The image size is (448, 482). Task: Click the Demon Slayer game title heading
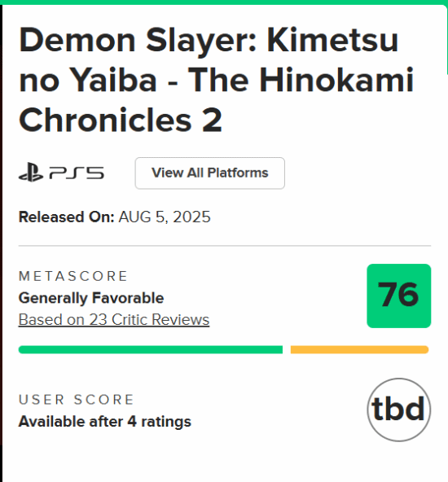[x=216, y=80]
